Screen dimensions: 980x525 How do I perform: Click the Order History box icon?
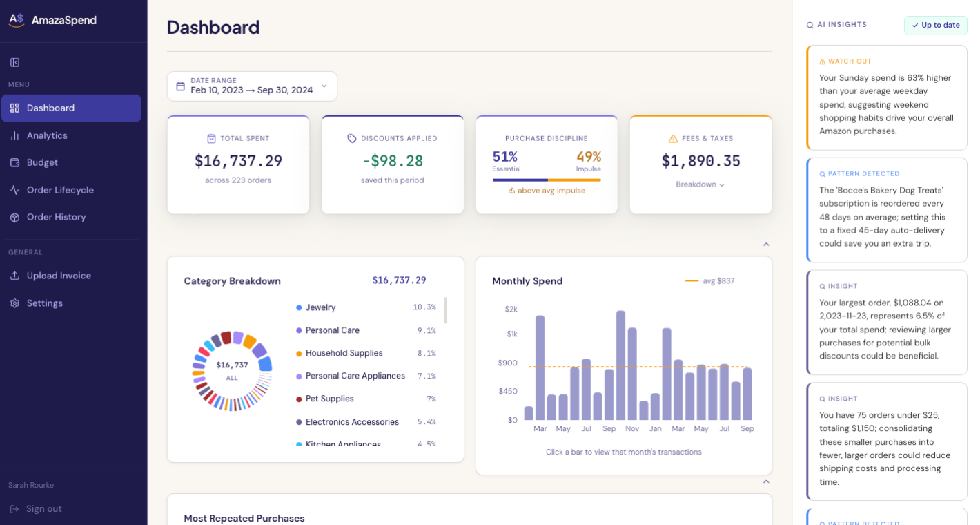click(14, 217)
